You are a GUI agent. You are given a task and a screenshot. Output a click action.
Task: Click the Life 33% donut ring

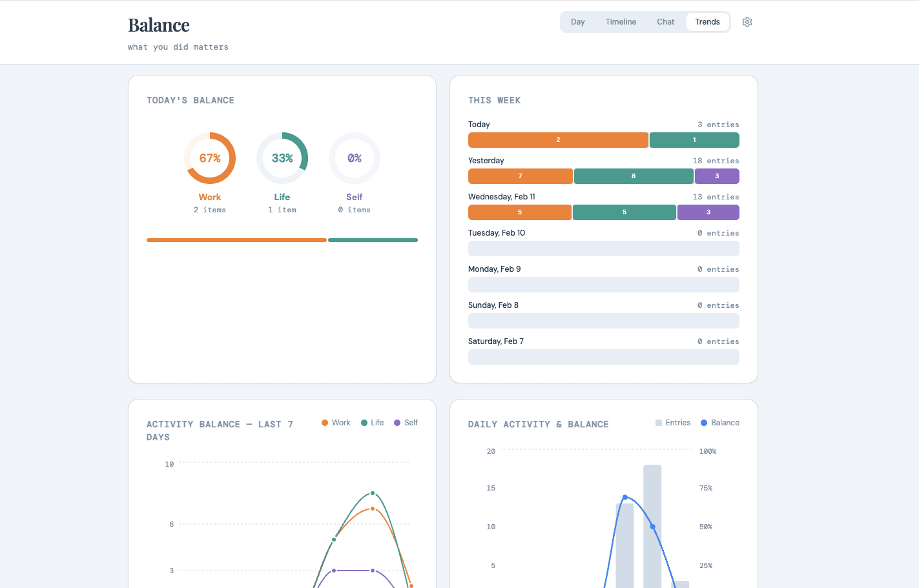282,158
